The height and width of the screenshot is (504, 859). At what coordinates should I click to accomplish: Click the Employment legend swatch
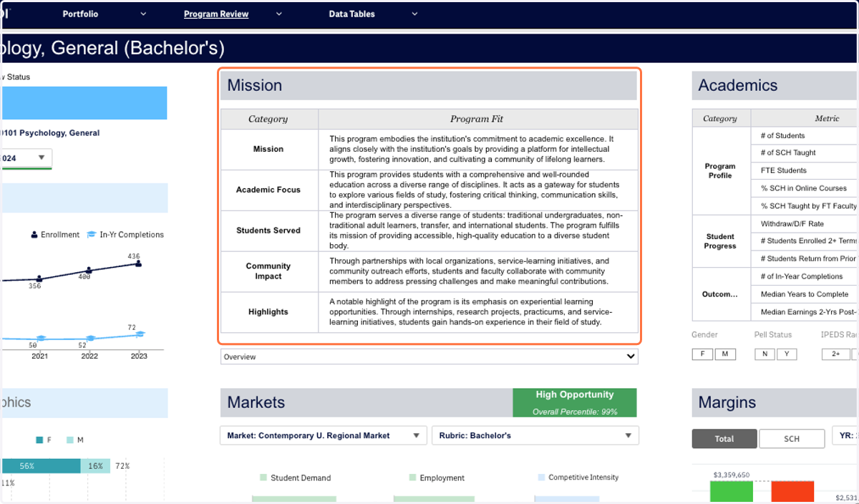click(x=412, y=478)
